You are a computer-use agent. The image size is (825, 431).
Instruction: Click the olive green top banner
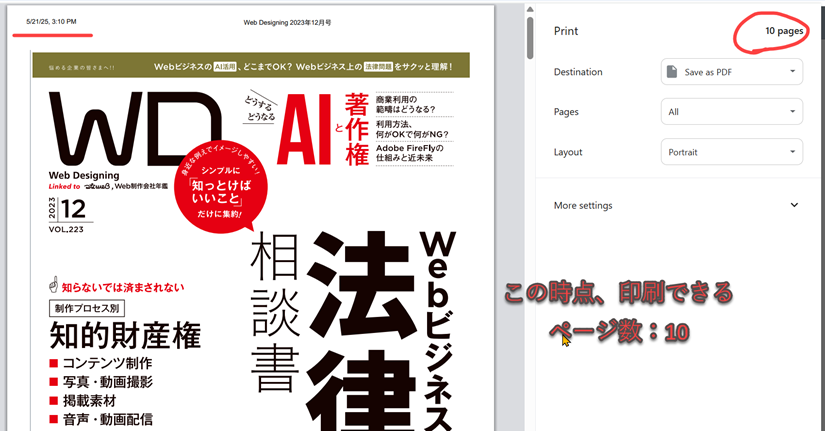pyautogui.click(x=251, y=65)
